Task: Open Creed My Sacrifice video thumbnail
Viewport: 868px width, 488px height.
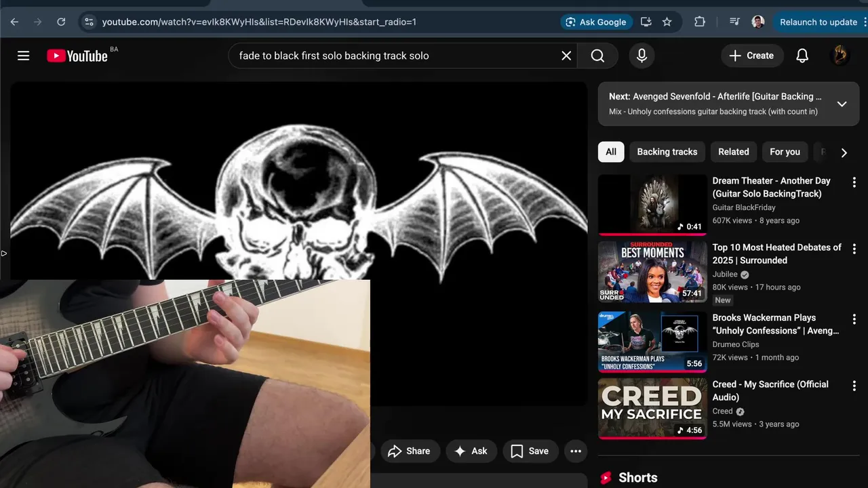Action: tap(652, 409)
